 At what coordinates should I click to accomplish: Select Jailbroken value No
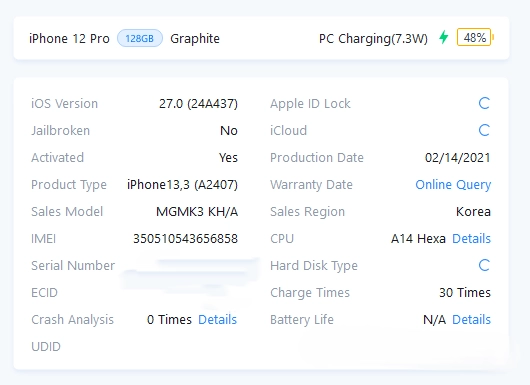click(229, 130)
